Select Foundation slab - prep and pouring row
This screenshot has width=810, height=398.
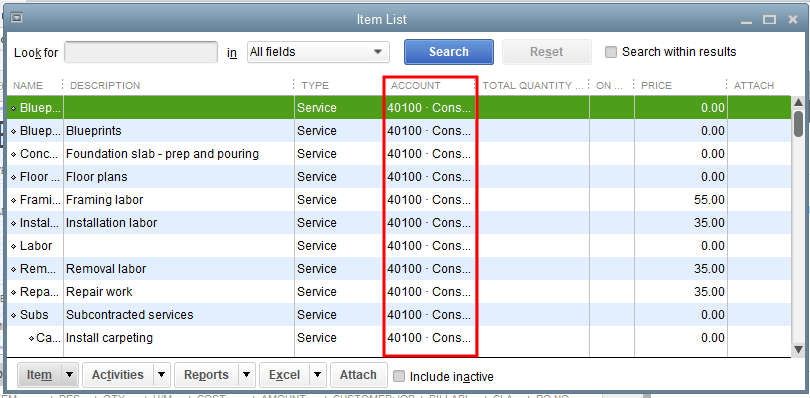click(x=399, y=154)
